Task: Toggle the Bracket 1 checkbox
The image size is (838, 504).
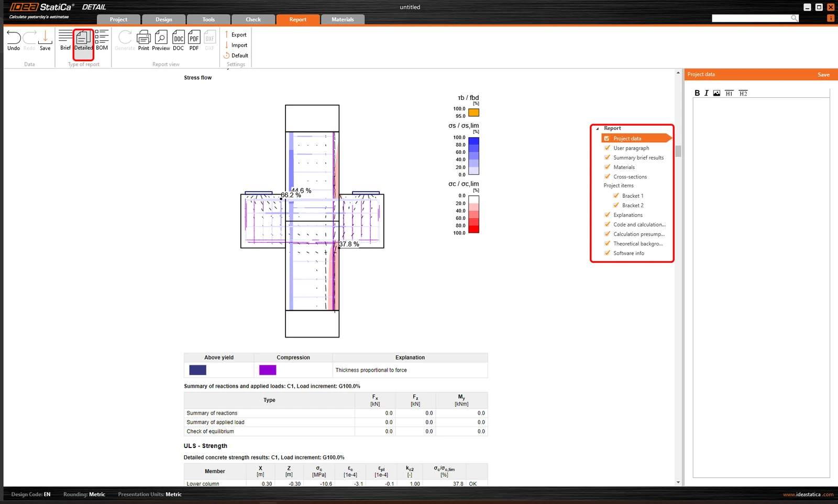Action: point(616,196)
